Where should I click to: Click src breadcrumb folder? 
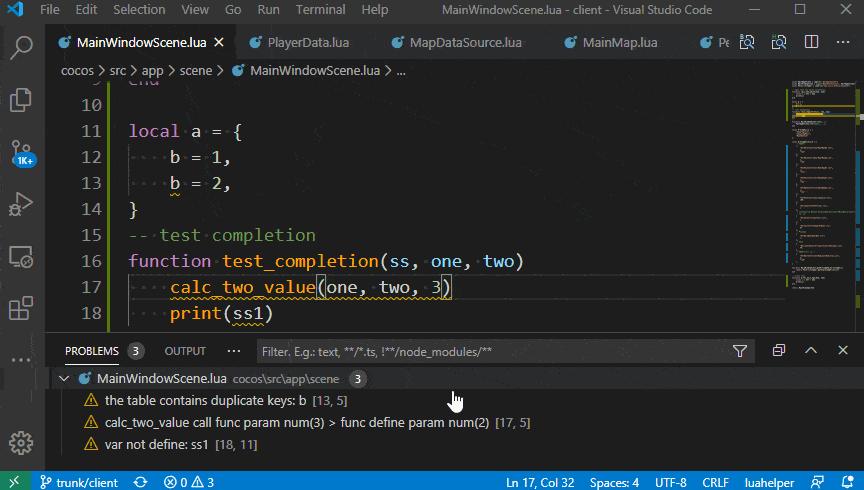pos(117,71)
